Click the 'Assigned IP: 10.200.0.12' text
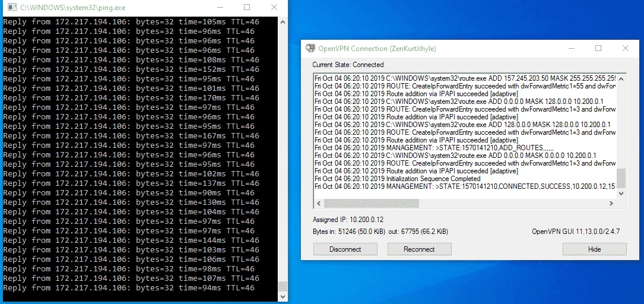The image size is (644, 304). tap(348, 219)
